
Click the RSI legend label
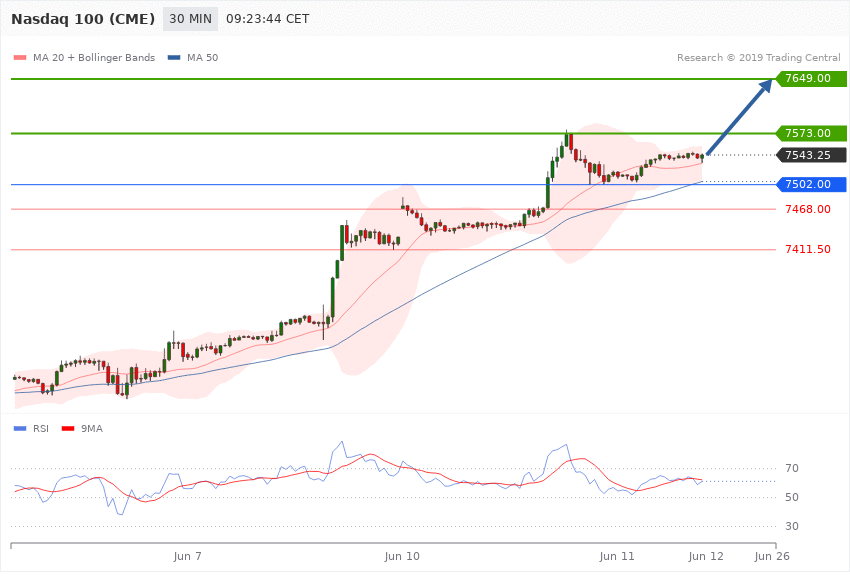pos(41,429)
